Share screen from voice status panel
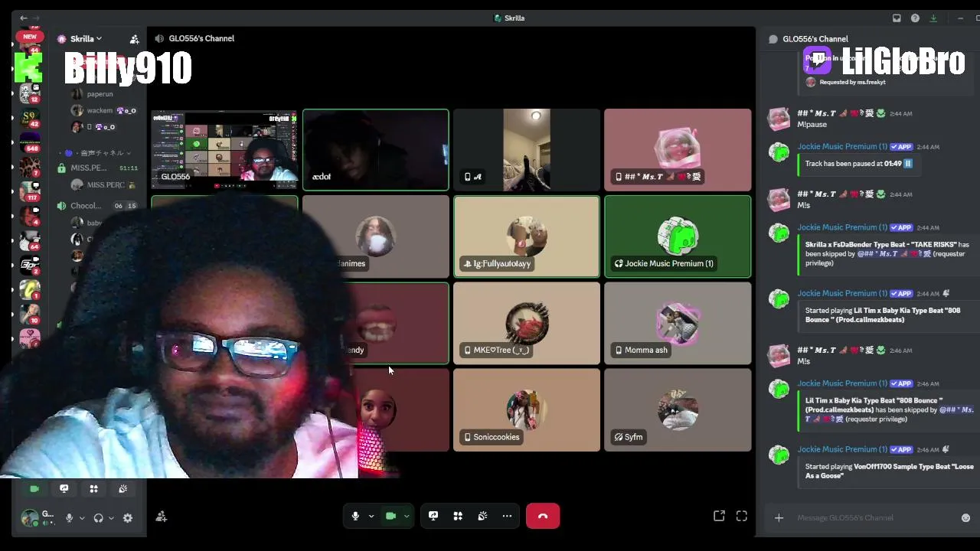Viewport: 980px width, 551px height. click(x=64, y=488)
